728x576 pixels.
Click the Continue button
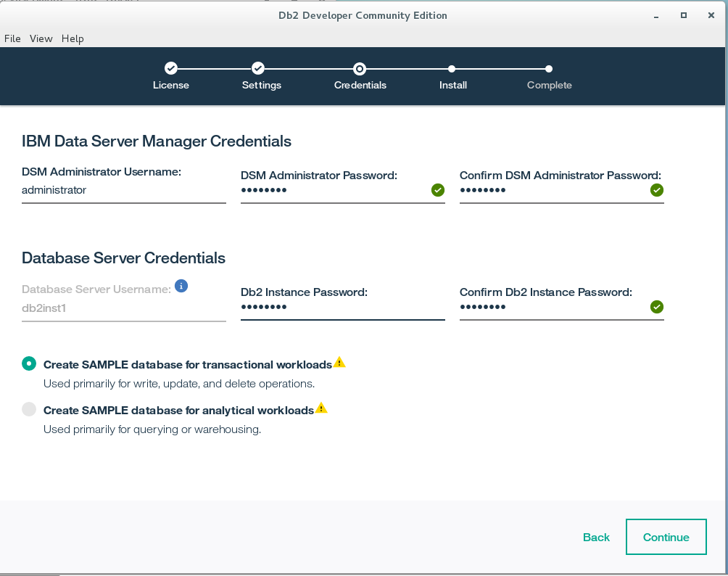666,537
